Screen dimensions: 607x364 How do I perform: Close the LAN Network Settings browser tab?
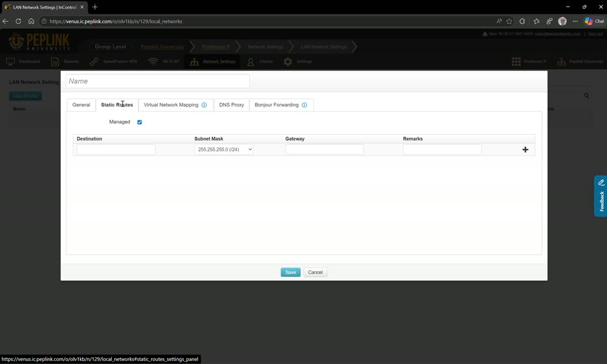point(82,7)
